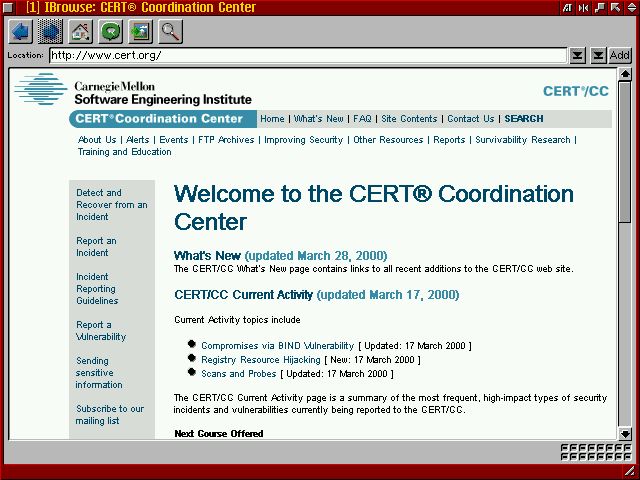This screenshot has width=640, height=480.
Task: Open the FAQ nav link
Action: click(362, 119)
